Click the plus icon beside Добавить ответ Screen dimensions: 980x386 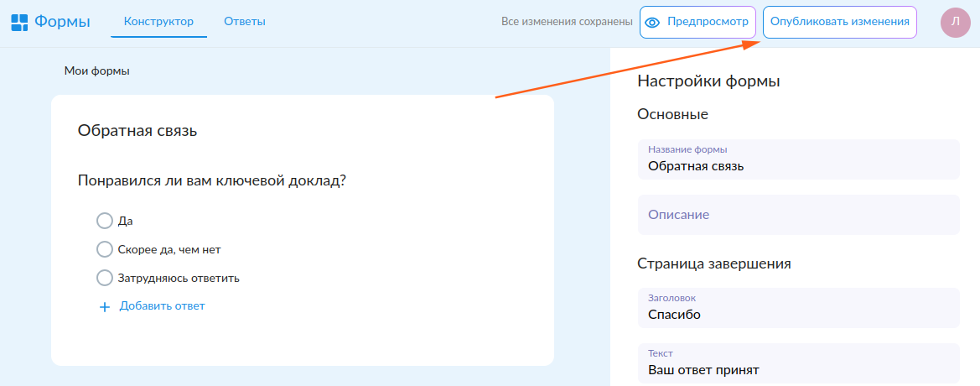[105, 307]
